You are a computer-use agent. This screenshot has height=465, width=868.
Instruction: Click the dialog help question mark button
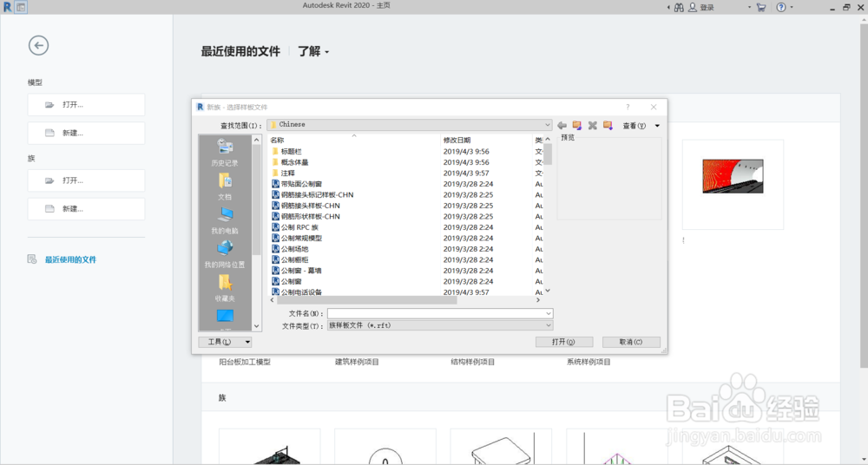coord(628,107)
